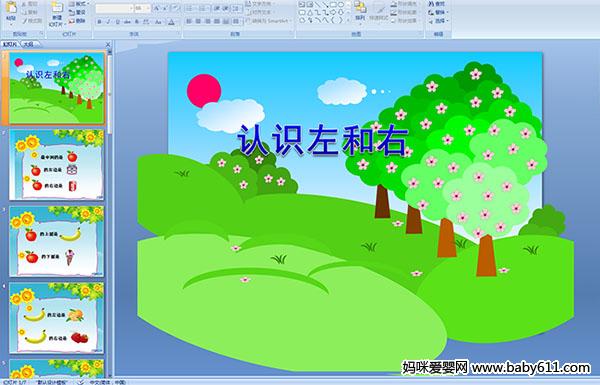Click the Find icon in editing group

click(x=437, y=4)
